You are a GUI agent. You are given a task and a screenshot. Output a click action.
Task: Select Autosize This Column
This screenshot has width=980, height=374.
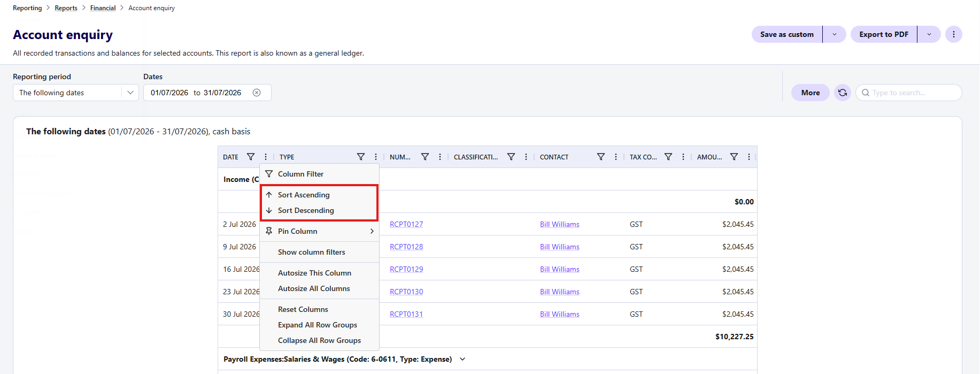[320, 273]
